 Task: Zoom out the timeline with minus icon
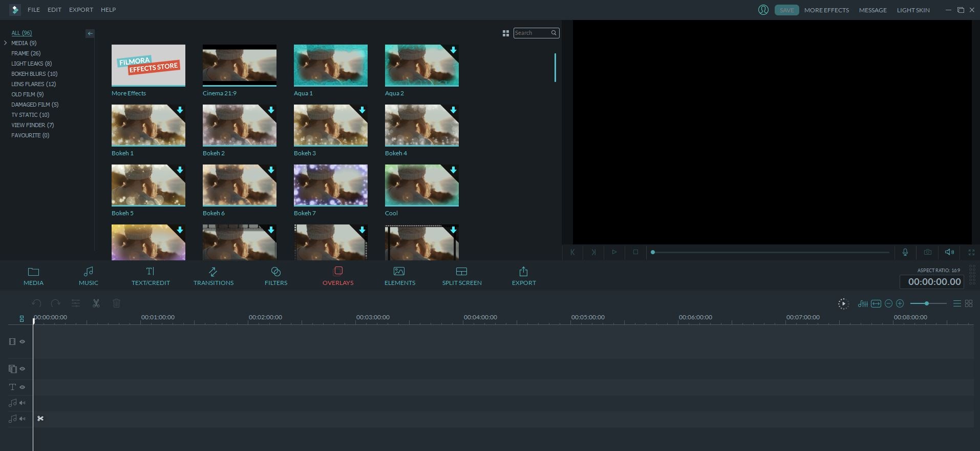tap(889, 304)
